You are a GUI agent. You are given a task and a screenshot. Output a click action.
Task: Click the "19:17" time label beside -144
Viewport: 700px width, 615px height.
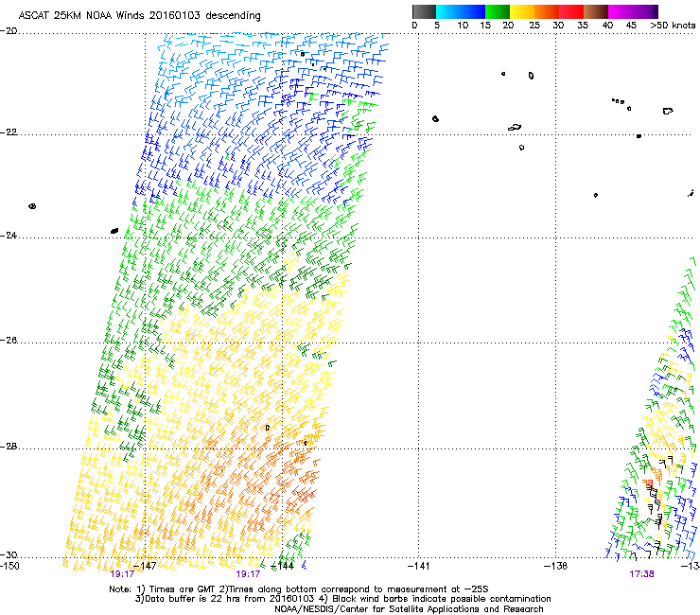point(248,574)
